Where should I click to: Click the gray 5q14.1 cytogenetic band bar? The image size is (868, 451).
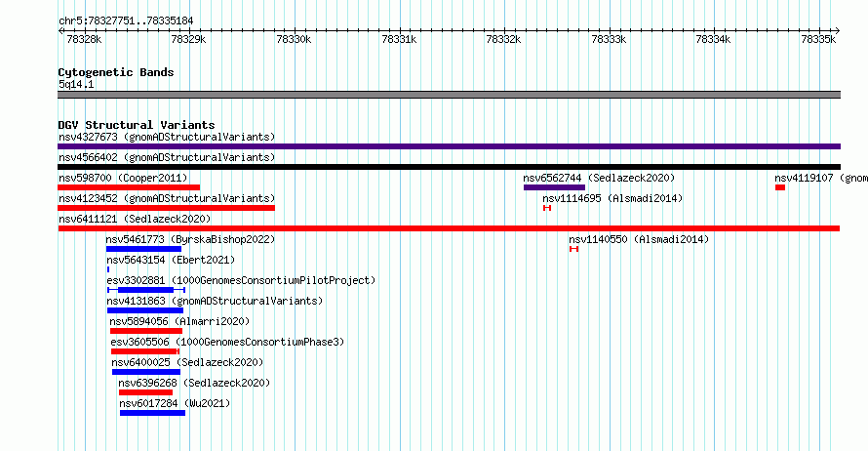coord(449,95)
